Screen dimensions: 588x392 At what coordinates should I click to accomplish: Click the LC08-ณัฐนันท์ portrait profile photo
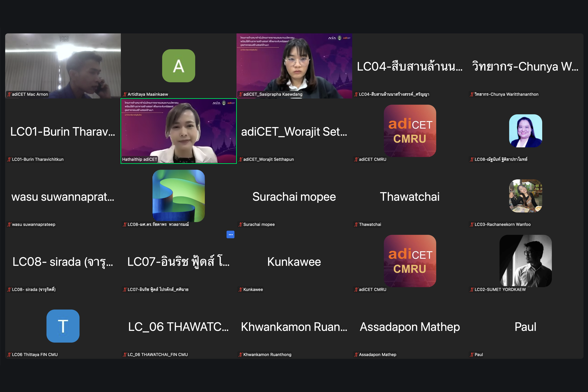526,131
